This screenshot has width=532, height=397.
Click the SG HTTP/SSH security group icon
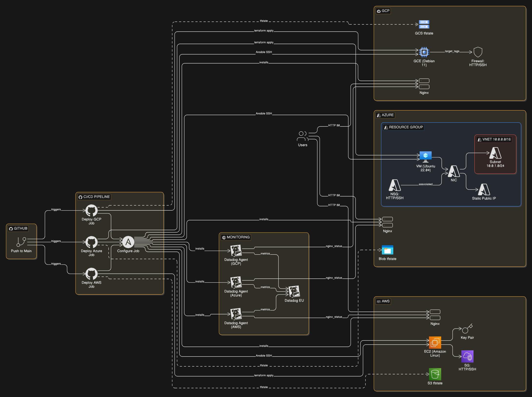coord(467,357)
